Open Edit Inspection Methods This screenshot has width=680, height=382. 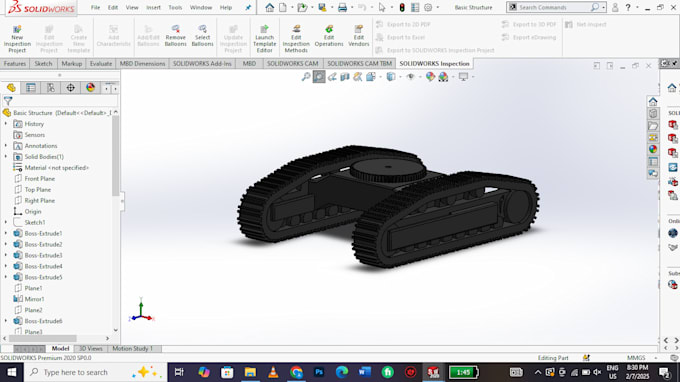coord(296,39)
